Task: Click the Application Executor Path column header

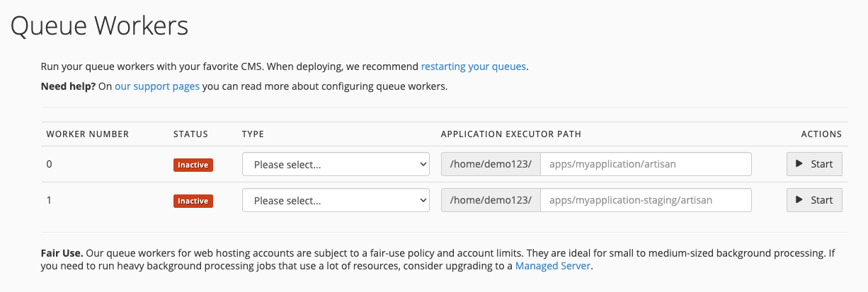Action: pos(510,134)
